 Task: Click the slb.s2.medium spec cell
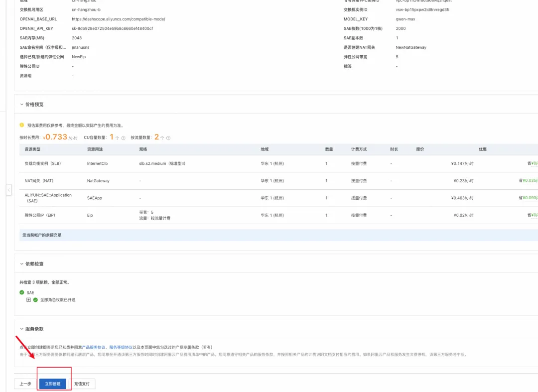point(162,163)
